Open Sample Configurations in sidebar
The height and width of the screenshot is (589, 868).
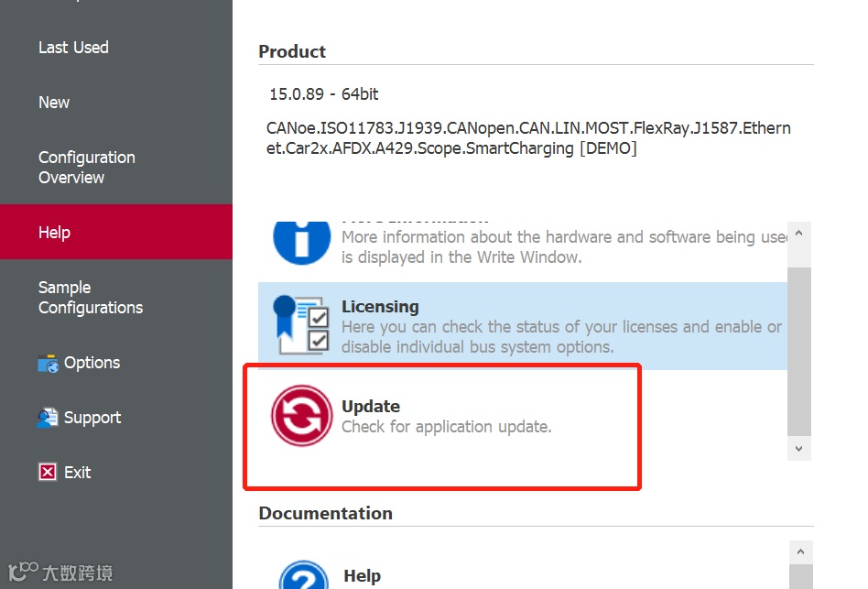91,298
